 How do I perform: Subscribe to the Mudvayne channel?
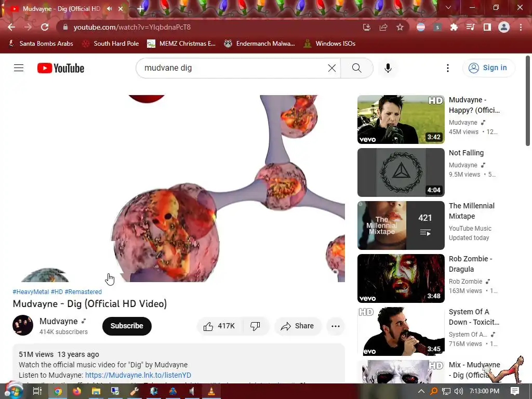point(127,326)
